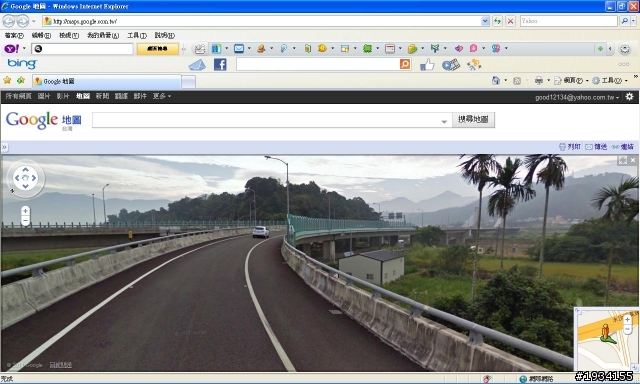
Task: Click the Yahoo toolbar search field
Action: tap(82, 49)
